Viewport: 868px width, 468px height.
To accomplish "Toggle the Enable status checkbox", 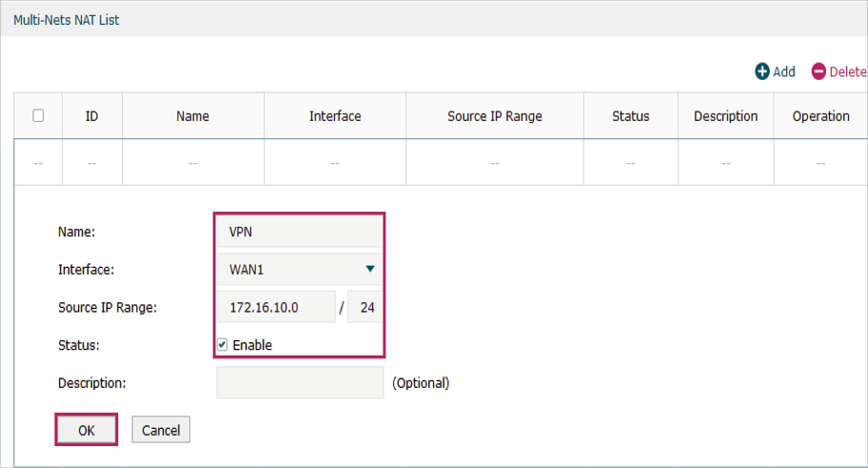I will tap(222, 345).
